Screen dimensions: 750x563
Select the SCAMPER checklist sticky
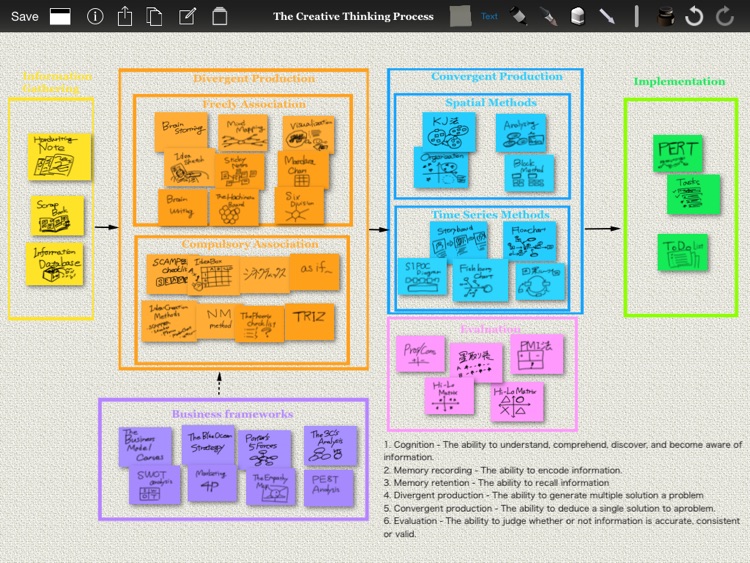pyautogui.click(x=168, y=273)
